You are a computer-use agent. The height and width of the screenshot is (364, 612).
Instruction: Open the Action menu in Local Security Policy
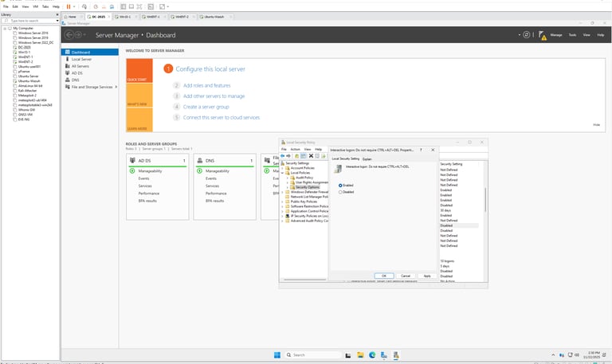(295, 150)
